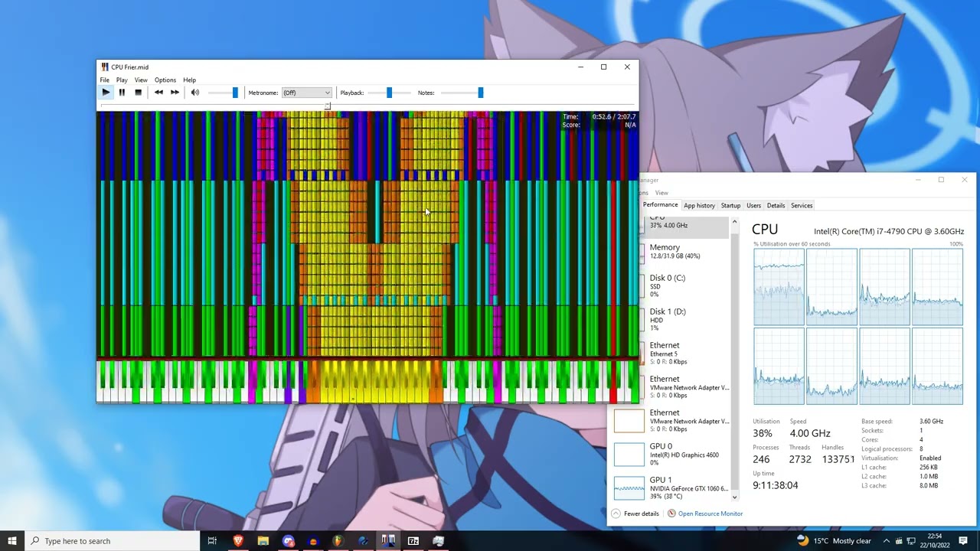Switch to the Users tab
980x551 pixels.
click(753, 205)
